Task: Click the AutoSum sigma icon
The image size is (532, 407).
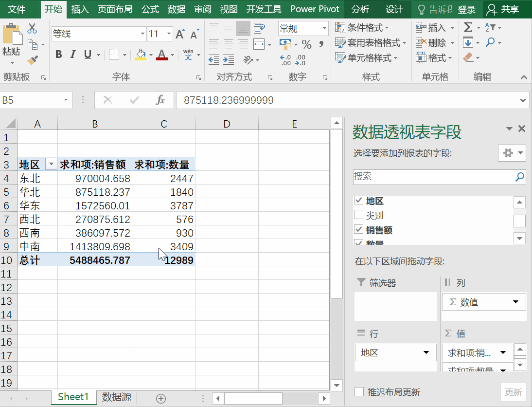Action: (x=468, y=27)
